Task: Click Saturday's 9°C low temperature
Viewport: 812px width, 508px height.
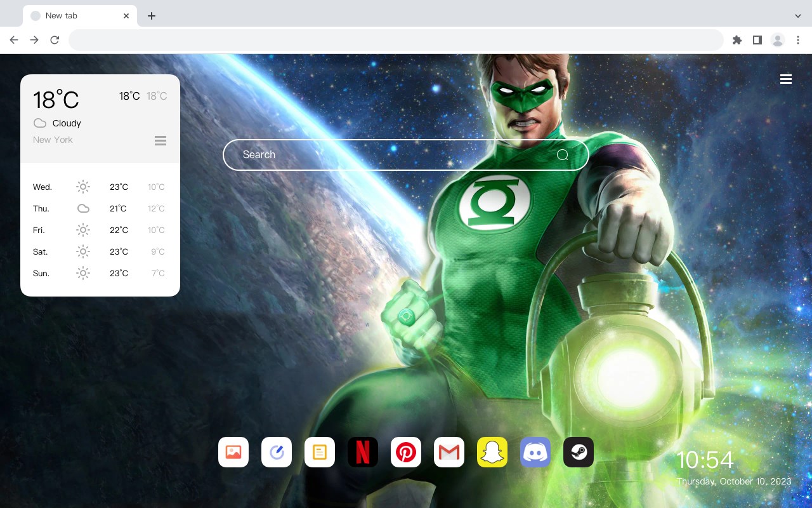Action: pos(158,251)
